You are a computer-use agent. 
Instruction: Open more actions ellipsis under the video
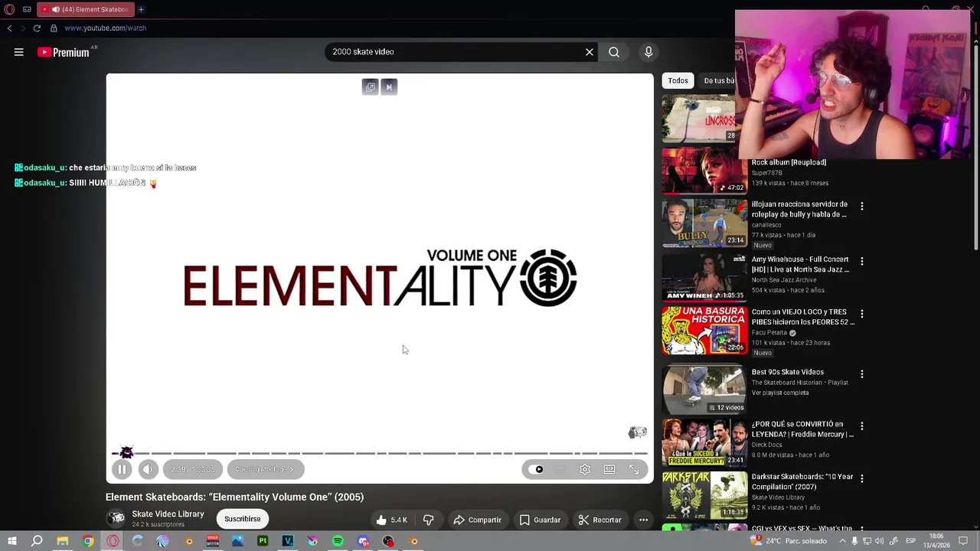644,520
